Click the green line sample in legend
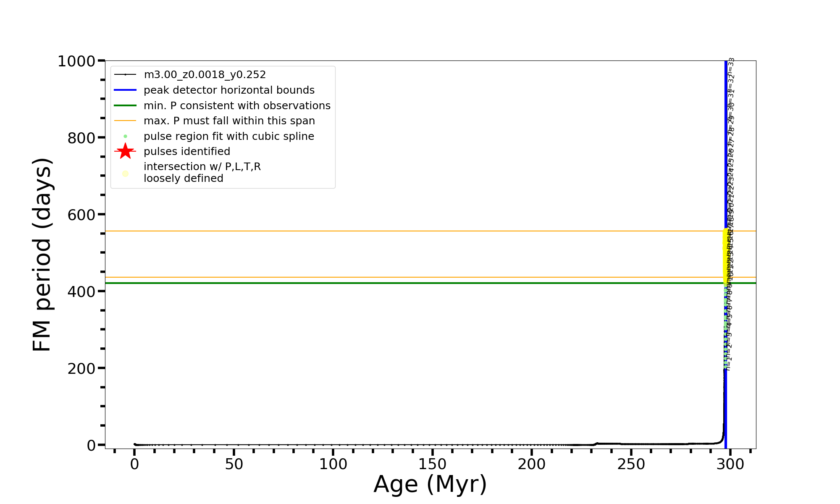Screen dimensions: 840x504 125,105
